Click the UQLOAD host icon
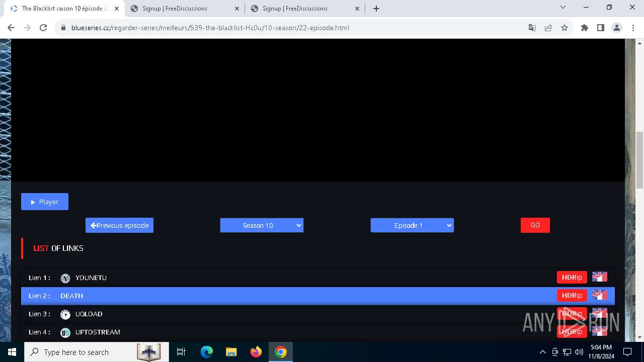 point(65,314)
